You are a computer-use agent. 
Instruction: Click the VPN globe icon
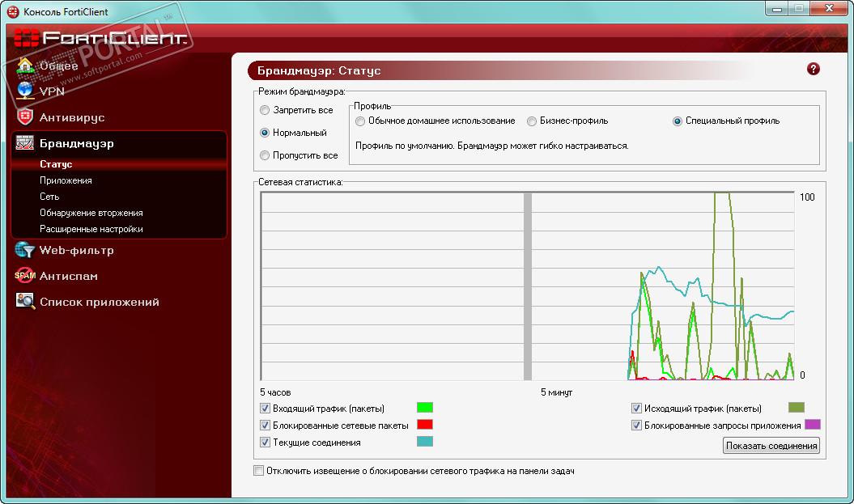pos(25,91)
